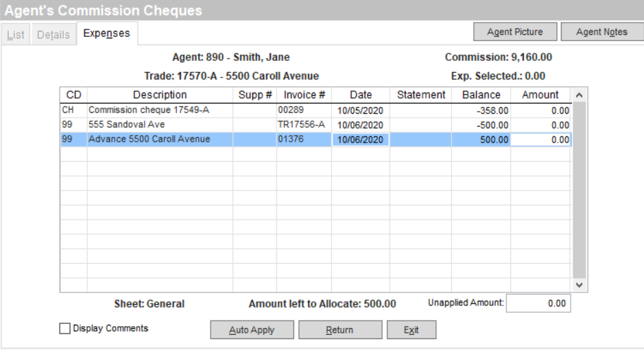The width and height of the screenshot is (644, 350).
Task: Click the Amount cell for Advance 5500 Caroll Avenue
Action: coord(541,140)
